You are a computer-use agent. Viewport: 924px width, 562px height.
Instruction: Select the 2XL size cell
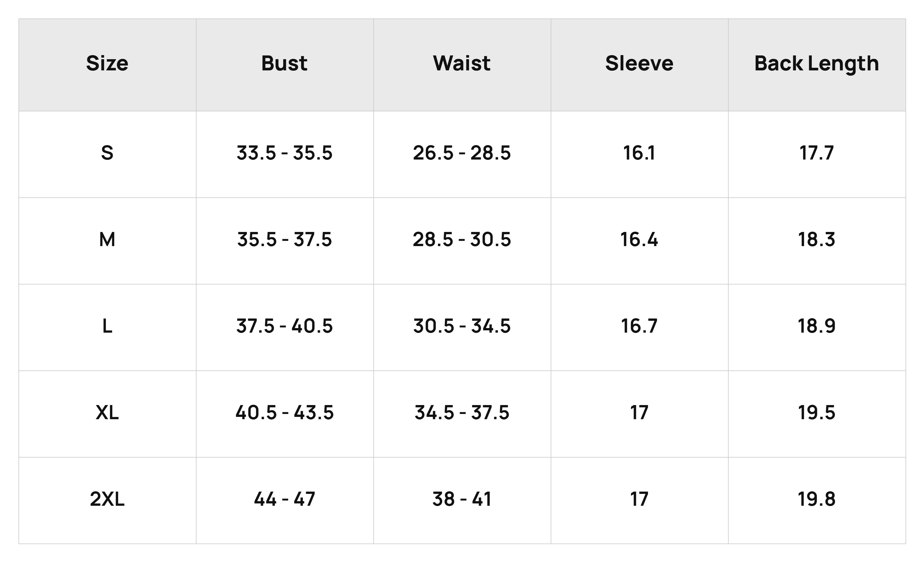coord(107,499)
